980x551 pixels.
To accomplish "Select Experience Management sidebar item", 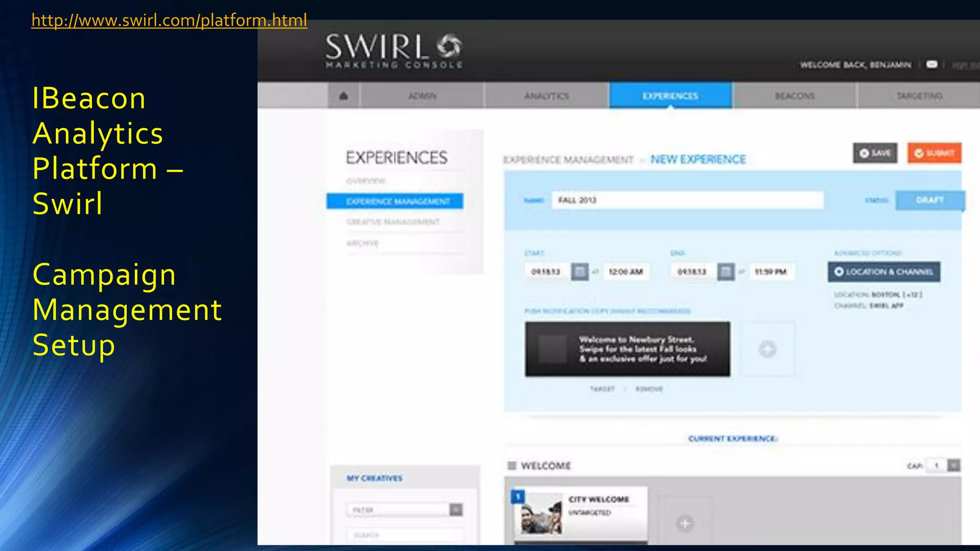I will [x=395, y=201].
